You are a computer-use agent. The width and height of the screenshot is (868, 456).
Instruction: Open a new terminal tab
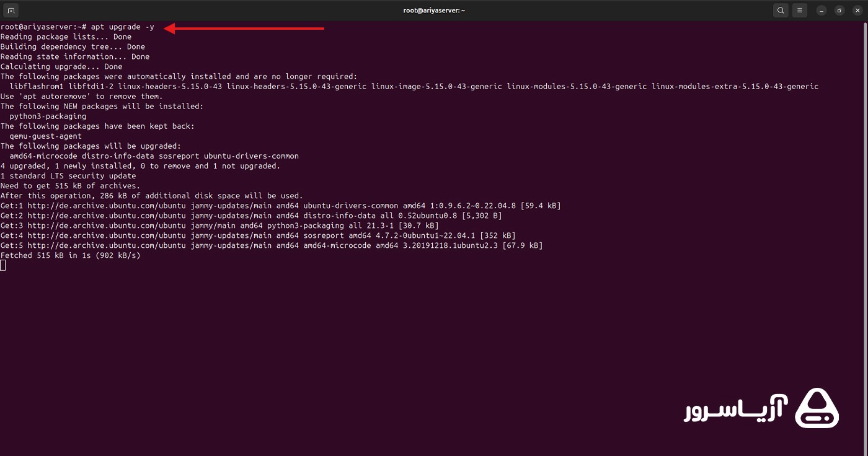tap(11, 11)
